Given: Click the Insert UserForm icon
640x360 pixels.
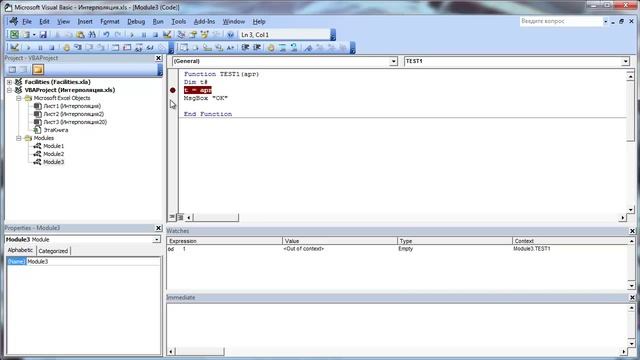Looking at the screenshot, I should click(26, 35).
